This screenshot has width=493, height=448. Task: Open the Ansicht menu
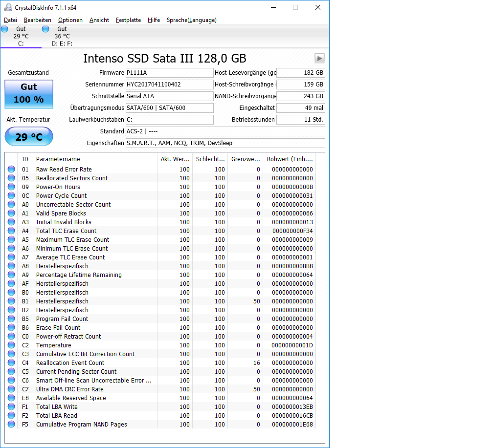pos(99,20)
